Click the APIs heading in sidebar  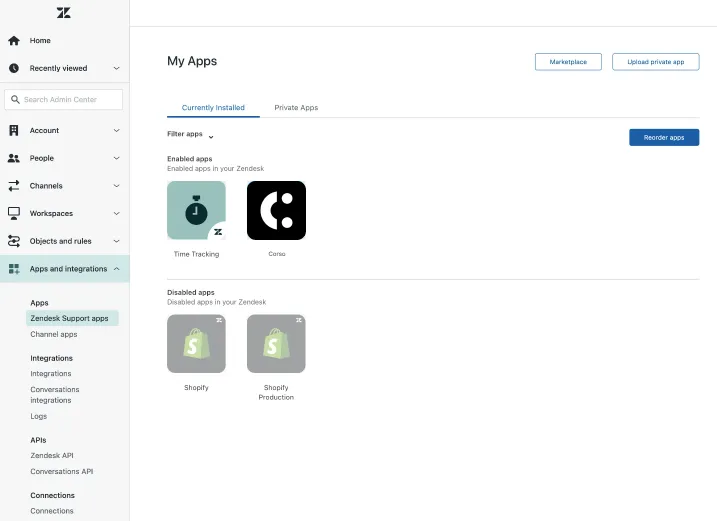click(x=38, y=440)
